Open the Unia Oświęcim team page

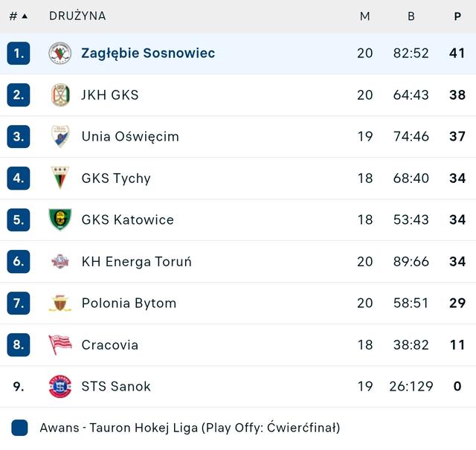tap(130, 137)
